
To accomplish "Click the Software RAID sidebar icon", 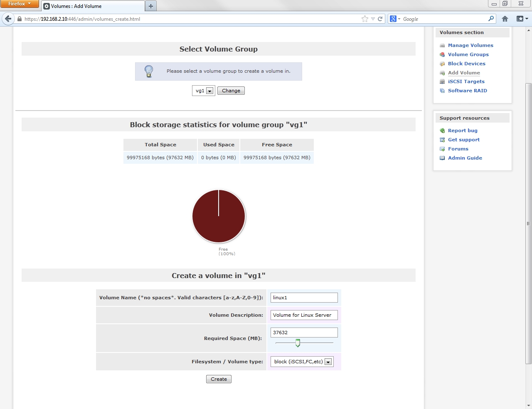I will [442, 91].
